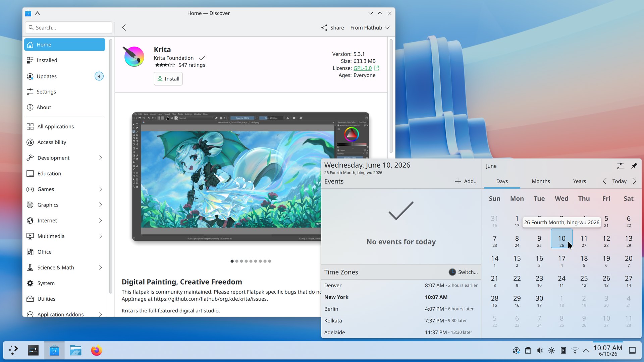The width and height of the screenshot is (644, 362).
Task: Open the Updates page in sidebar
Action: pos(65,76)
